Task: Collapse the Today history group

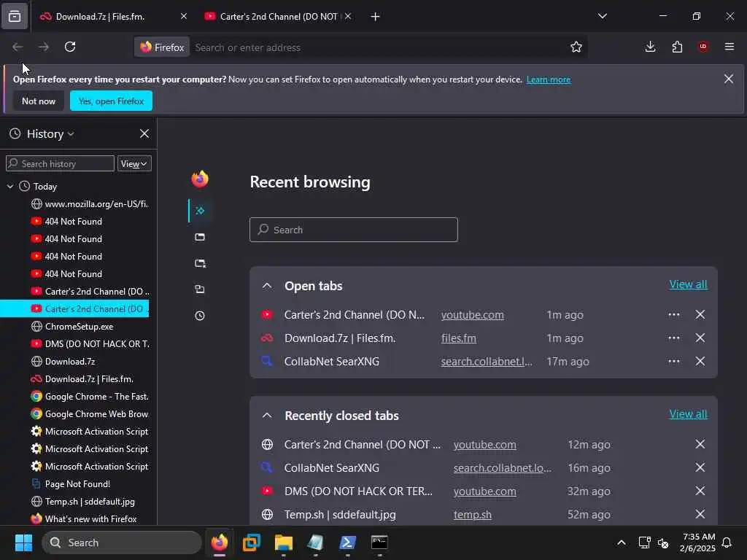Action: point(10,187)
